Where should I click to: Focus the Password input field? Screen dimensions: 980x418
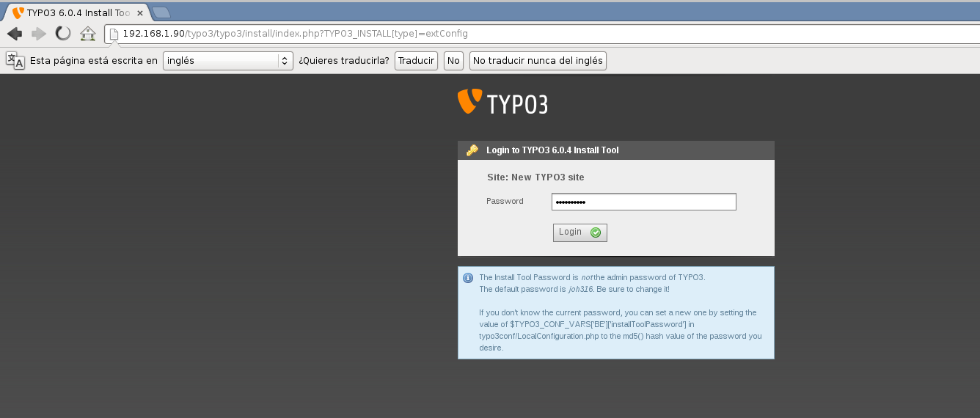(643, 202)
